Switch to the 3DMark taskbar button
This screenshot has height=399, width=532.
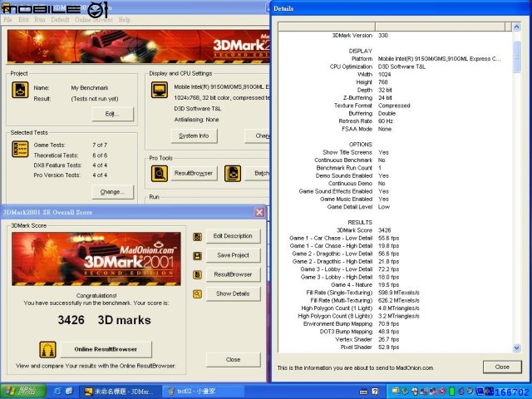(x=120, y=392)
